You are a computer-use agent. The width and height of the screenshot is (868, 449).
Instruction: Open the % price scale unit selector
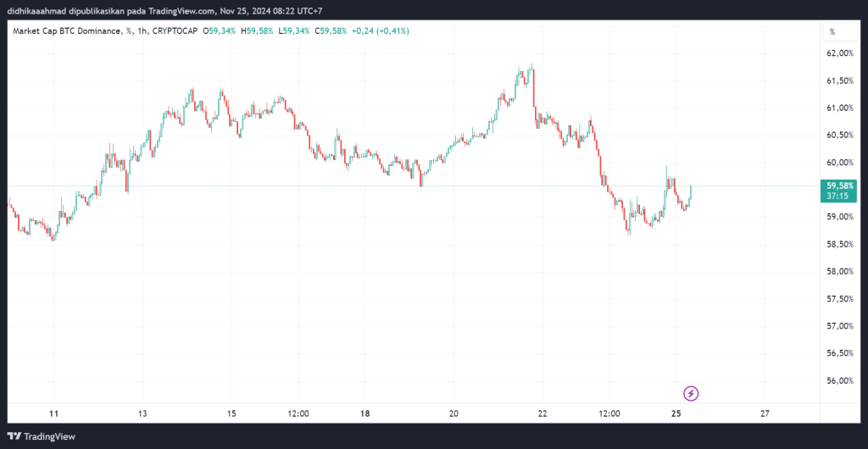(838, 32)
